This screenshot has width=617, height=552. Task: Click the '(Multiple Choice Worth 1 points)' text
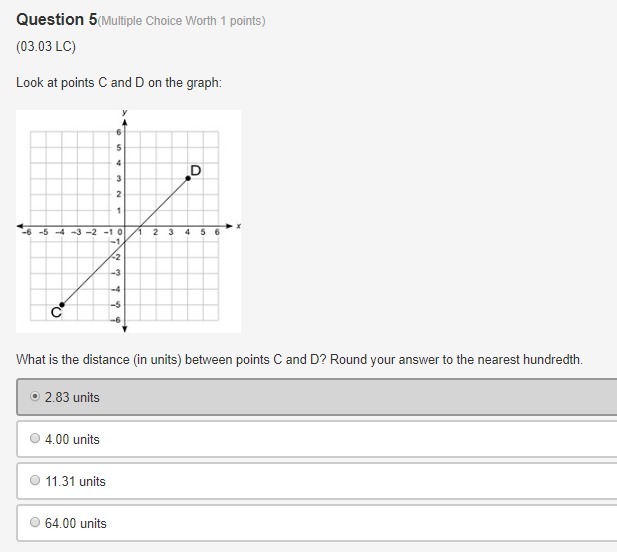click(181, 21)
